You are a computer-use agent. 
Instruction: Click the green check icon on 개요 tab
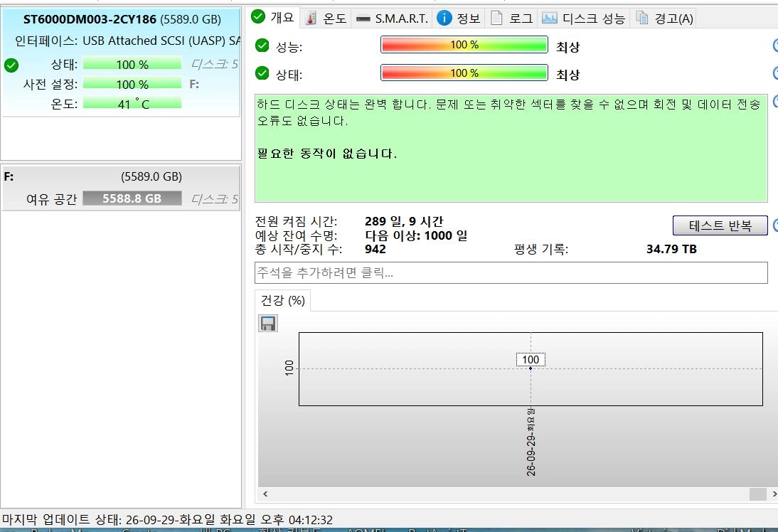coord(258,17)
